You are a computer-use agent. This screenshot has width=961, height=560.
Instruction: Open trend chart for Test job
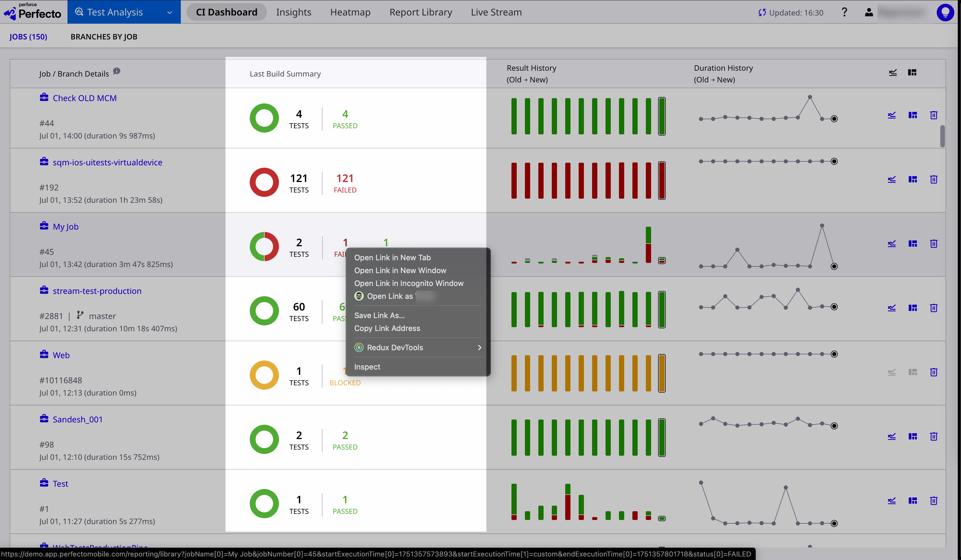pyautogui.click(x=891, y=501)
